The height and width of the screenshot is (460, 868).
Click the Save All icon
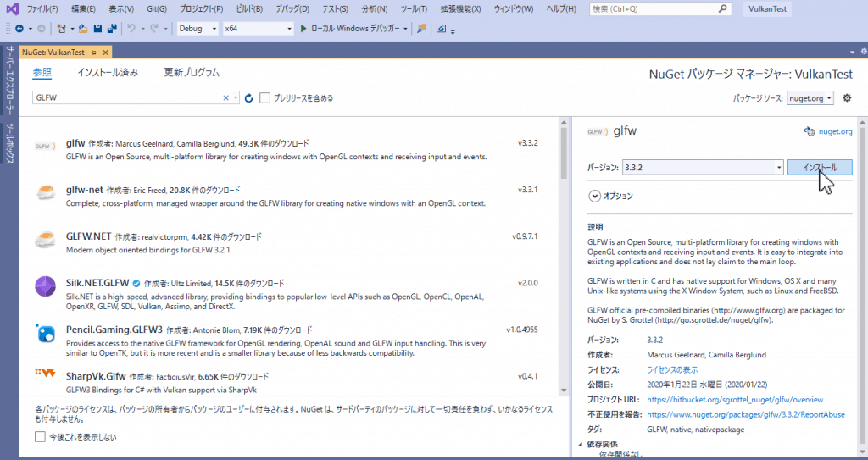coord(113,28)
